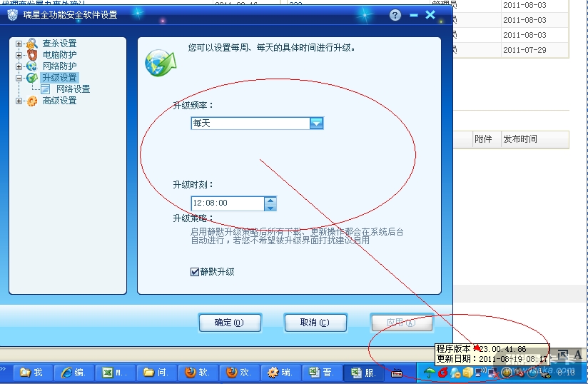Click the 高级设置 gear icon
This screenshot has width=588, height=384.
click(32, 101)
